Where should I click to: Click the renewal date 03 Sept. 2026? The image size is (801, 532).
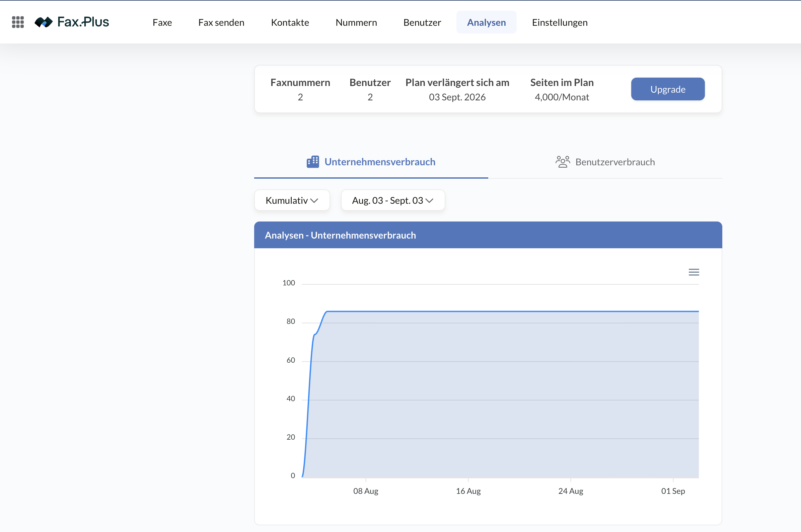(457, 97)
